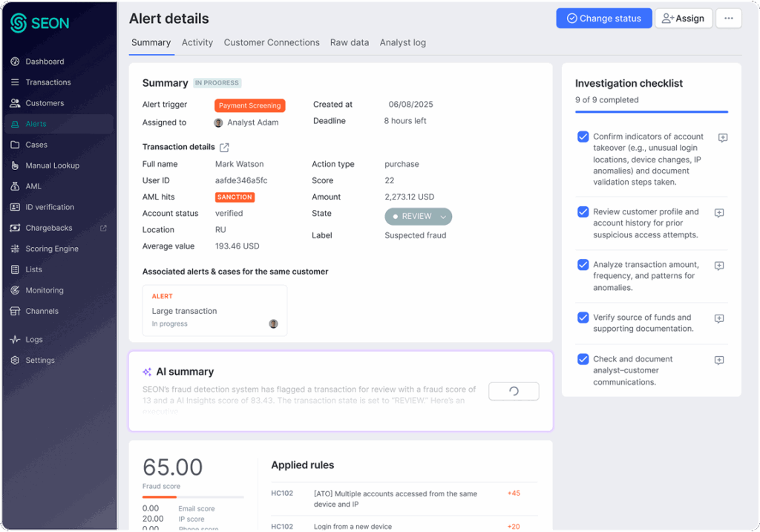Open transaction details external link icon

click(x=225, y=147)
